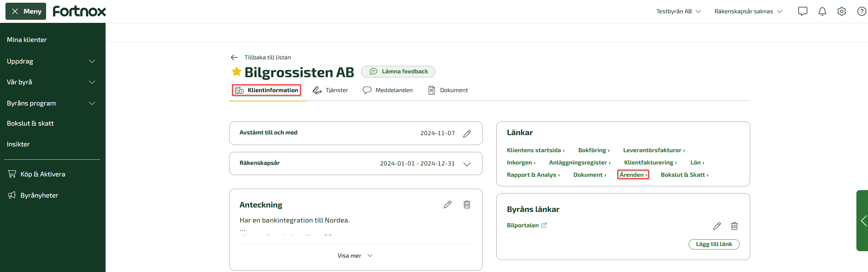
Task: Open Insikter in sidebar
Action: [18, 144]
